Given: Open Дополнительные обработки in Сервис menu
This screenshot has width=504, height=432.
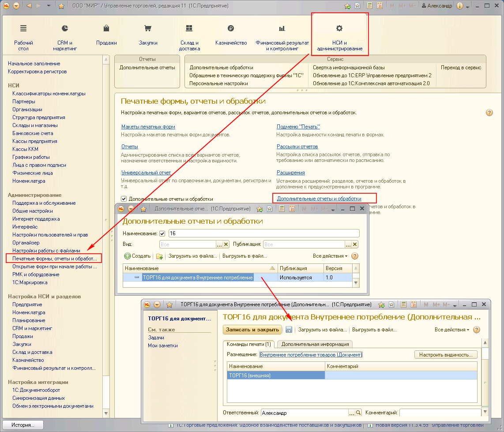Looking at the screenshot, I should (221, 68).
